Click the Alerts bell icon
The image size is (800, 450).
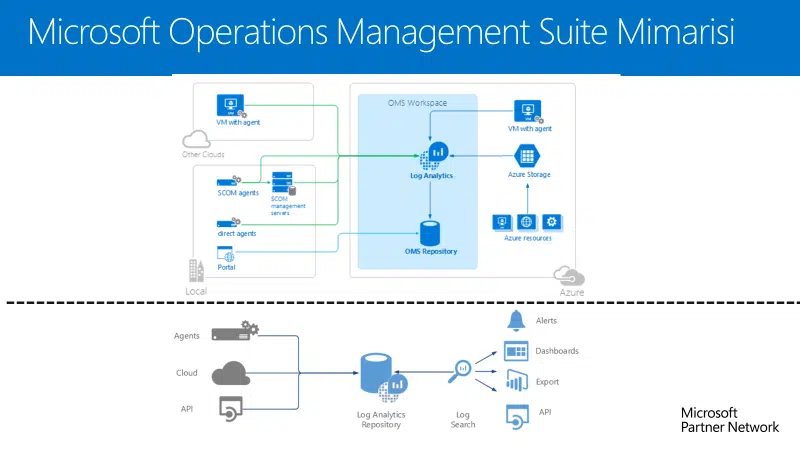(516, 321)
